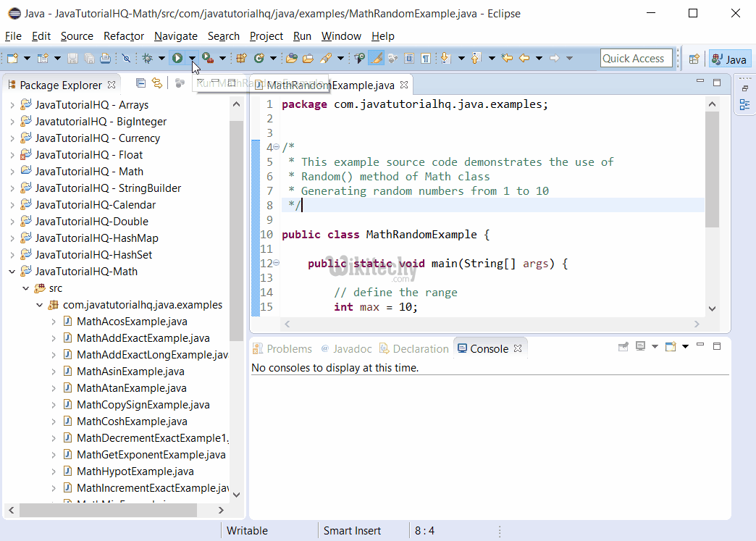756x541 pixels.
Task: Select MathAcosExample.java in the tree
Action: [x=132, y=321]
